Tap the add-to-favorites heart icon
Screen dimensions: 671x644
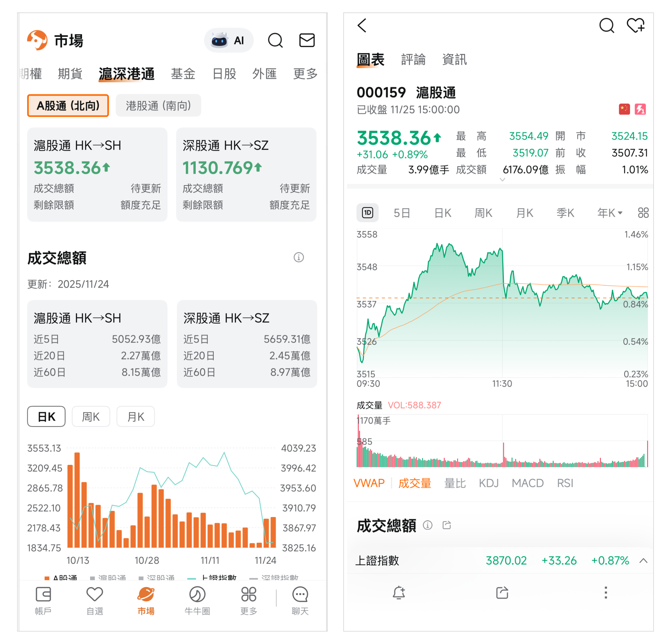point(635,26)
